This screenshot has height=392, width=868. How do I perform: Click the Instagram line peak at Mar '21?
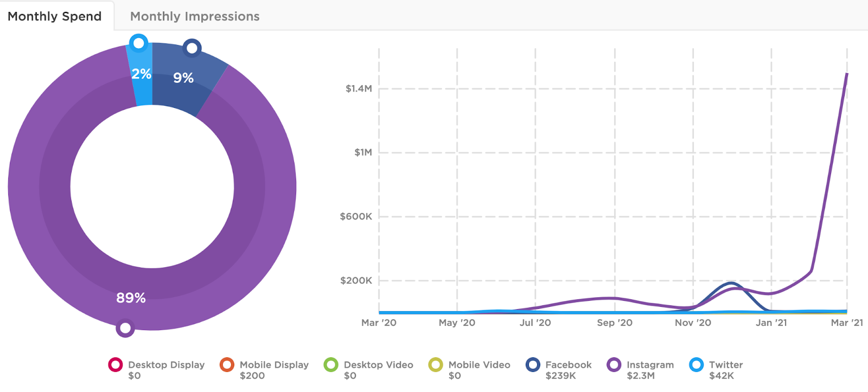[x=847, y=74]
